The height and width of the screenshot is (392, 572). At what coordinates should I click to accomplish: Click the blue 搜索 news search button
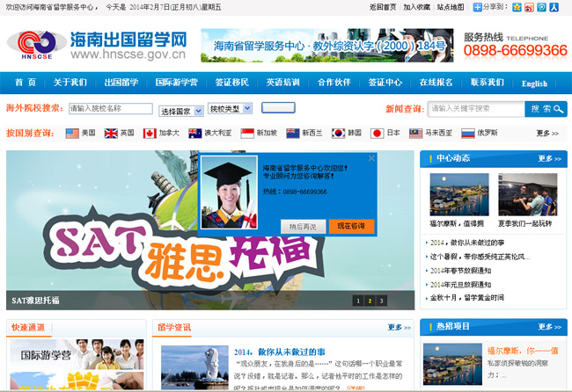pos(546,109)
